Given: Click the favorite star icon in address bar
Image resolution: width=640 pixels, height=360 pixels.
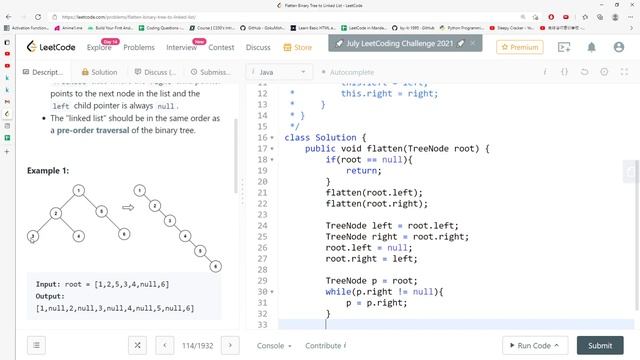Looking at the screenshot, I should point(536,17).
